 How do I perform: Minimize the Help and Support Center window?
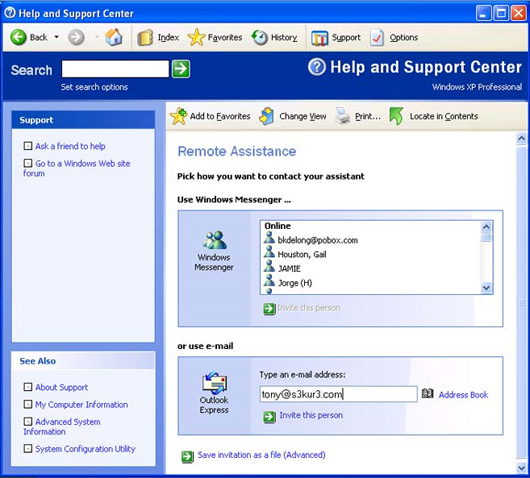(483, 14)
